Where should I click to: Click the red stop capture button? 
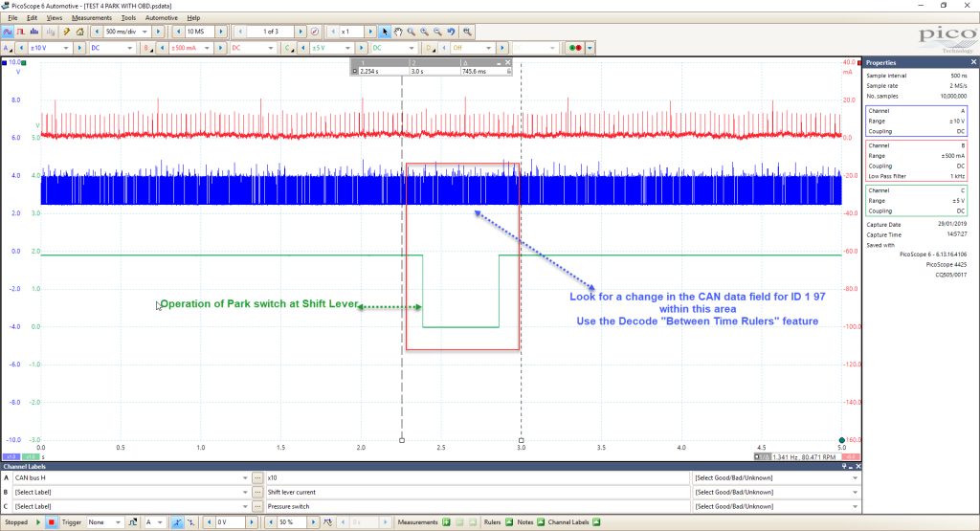tap(52, 522)
